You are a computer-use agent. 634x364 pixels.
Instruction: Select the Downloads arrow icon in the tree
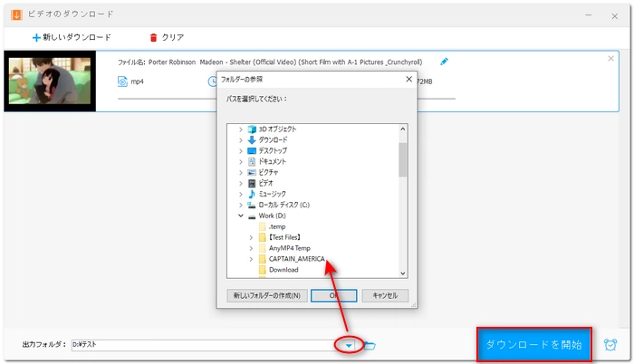(x=252, y=140)
